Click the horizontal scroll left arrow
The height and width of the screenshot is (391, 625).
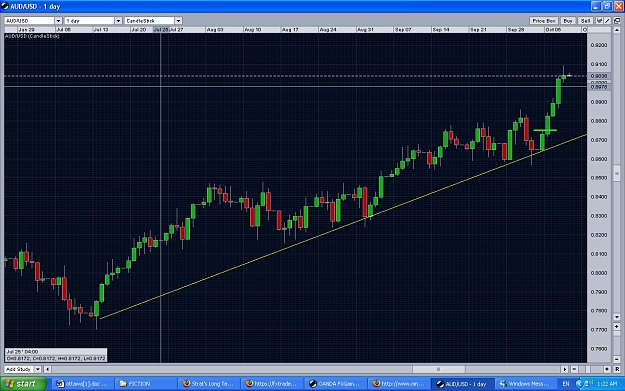pyautogui.click(x=47, y=369)
